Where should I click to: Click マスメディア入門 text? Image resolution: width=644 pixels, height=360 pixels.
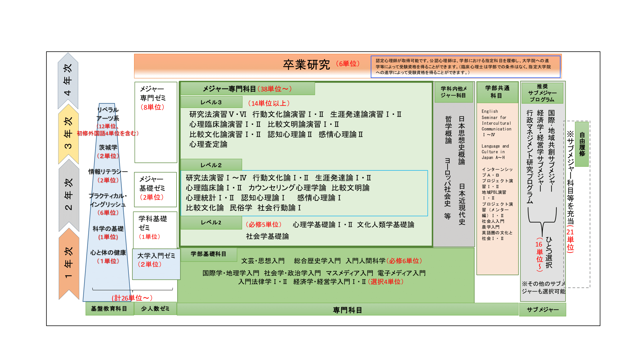pyautogui.click(x=349, y=273)
